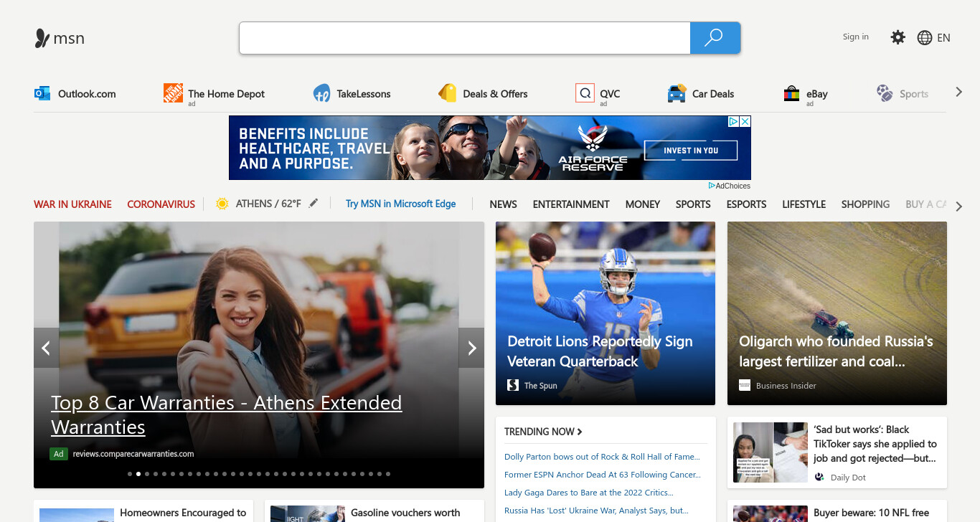
Task: Click the Sports soccer ball icon
Action: pyautogui.click(x=885, y=93)
